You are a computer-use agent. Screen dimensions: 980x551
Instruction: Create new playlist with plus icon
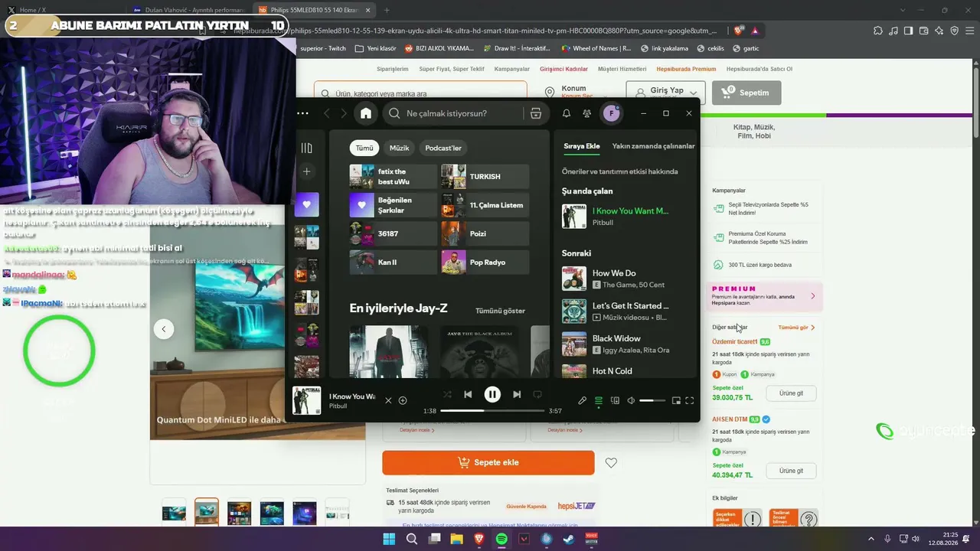pyautogui.click(x=307, y=171)
